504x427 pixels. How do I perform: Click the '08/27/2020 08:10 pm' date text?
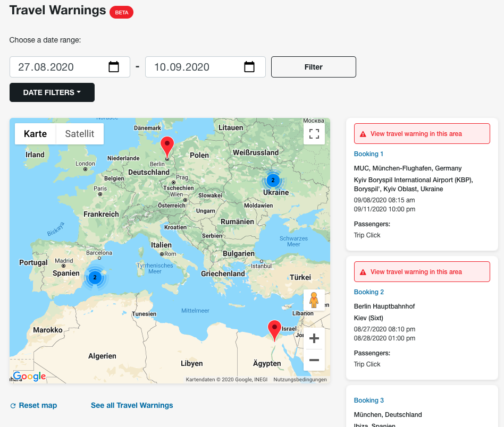pos(384,329)
